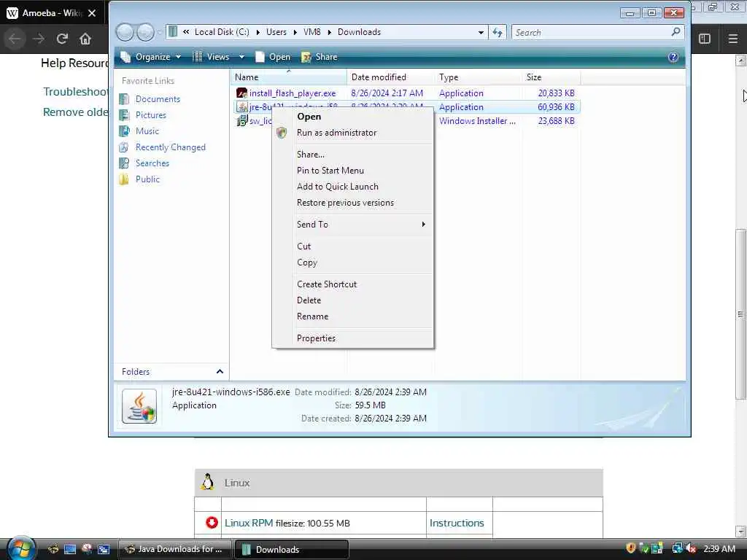747x560 pixels.
Task: Close the Amoeba Wikipedia browser tab
Action: click(91, 13)
